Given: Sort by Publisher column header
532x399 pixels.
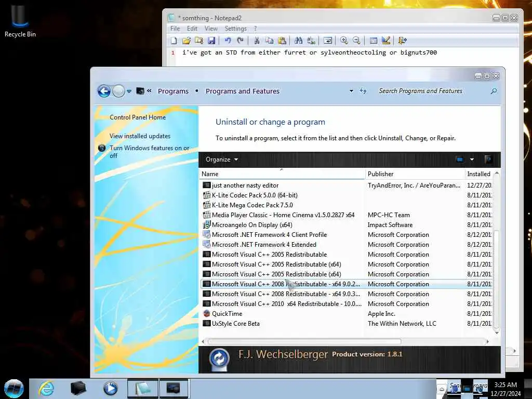Looking at the screenshot, I should tap(415, 174).
